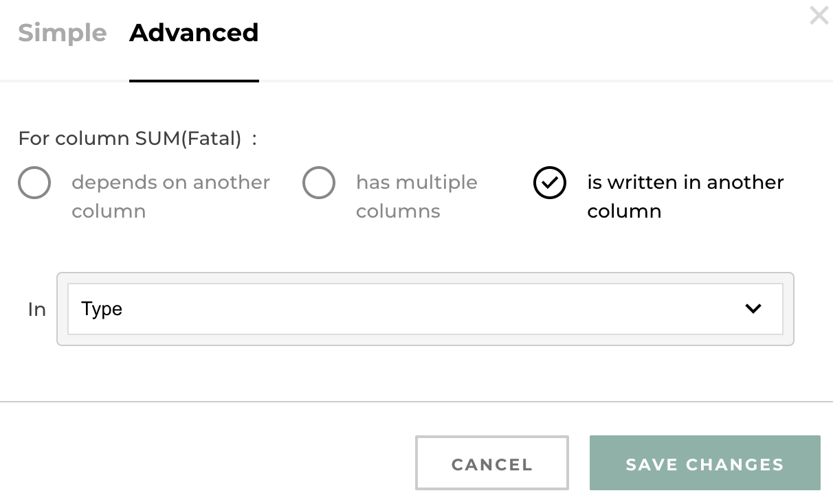Click the 'Type' value text in the combo box

click(x=102, y=309)
